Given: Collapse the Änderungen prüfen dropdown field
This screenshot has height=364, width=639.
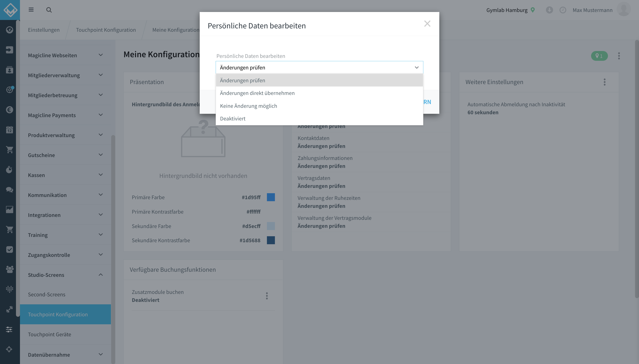Looking at the screenshot, I should (319, 67).
